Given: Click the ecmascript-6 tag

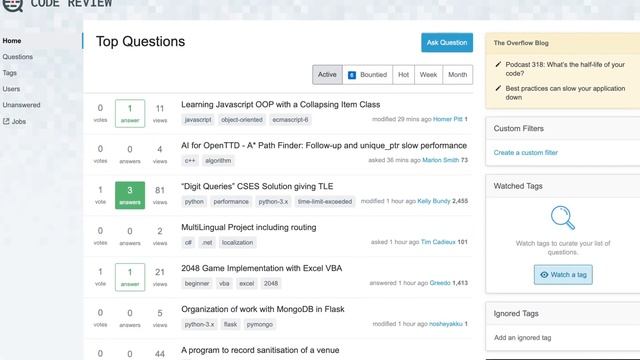Looking at the screenshot, I should pos(290,120).
